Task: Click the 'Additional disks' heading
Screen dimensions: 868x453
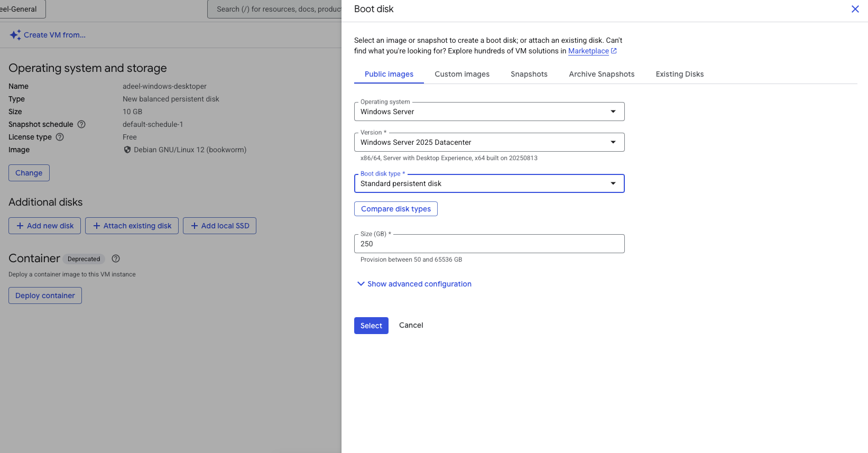Action: coord(45,202)
